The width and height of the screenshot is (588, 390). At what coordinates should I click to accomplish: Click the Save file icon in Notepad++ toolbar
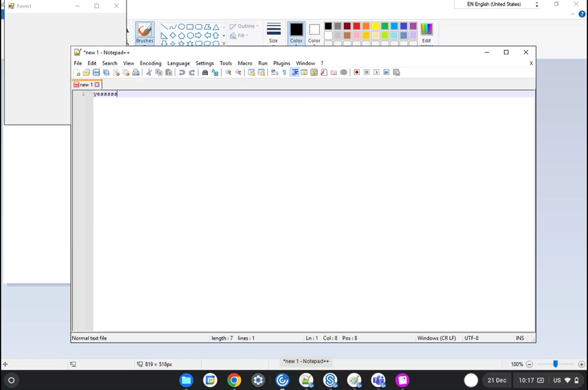pos(96,73)
